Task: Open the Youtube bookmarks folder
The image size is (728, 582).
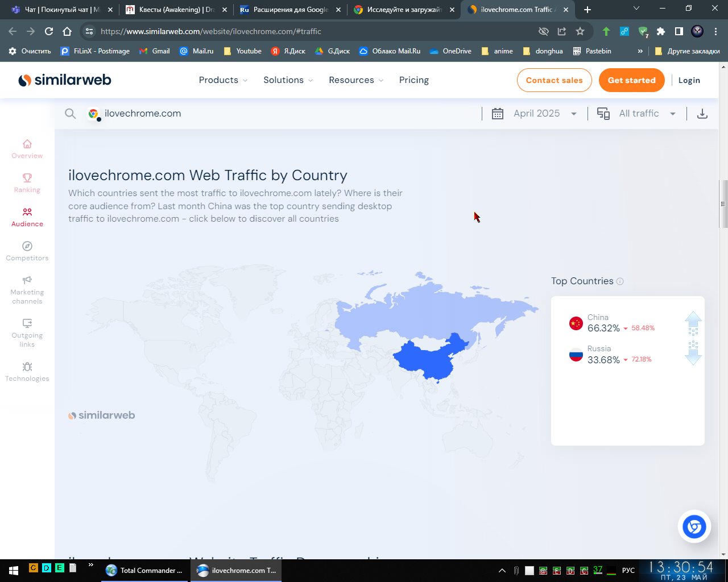Action: [243, 51]
